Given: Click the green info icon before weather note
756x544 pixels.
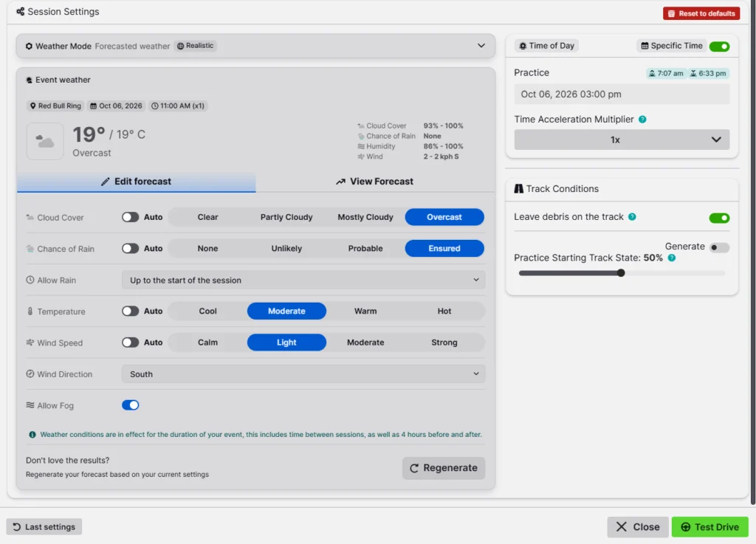Looking at the screenshot, I should [32, 435].
